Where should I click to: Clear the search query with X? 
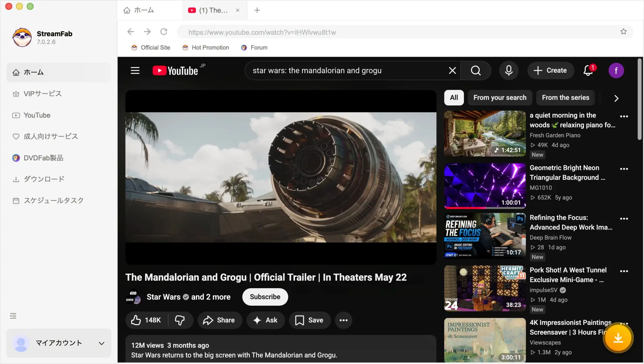pos(452,70)
